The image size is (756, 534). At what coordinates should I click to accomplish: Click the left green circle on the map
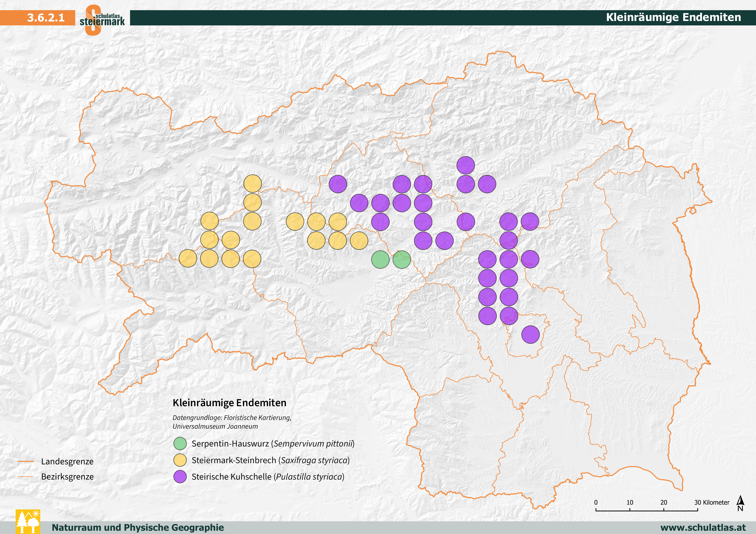tap(380, 259)
